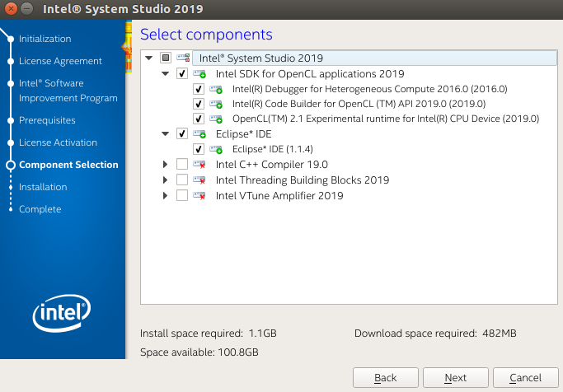Image resolution: width=563 pixels, height=392 pixels.
Task: Click install icon beside Eclipse* IDE parent row
Action: pyautogui.click(x=199, y=134)
